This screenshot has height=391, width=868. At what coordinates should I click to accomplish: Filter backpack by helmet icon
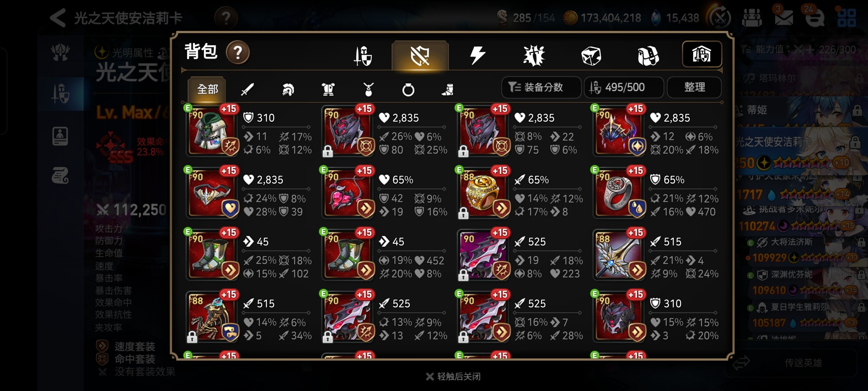[288, 89]
